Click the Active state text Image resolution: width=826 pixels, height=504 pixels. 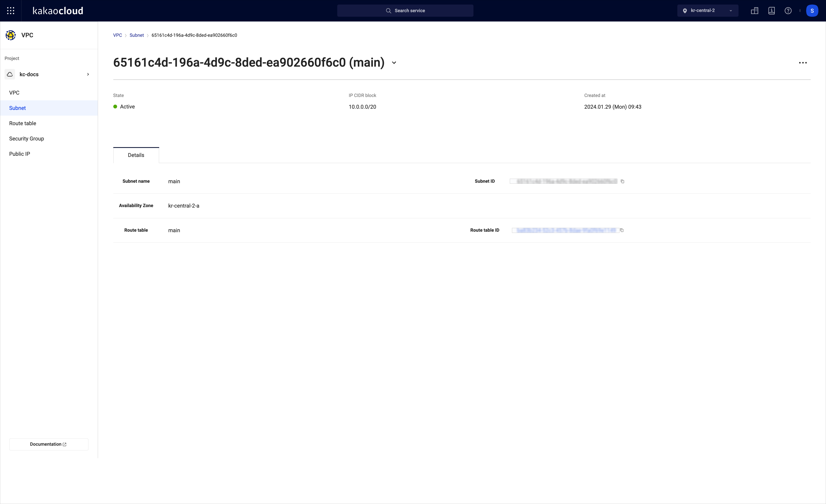tap(127, 107)
